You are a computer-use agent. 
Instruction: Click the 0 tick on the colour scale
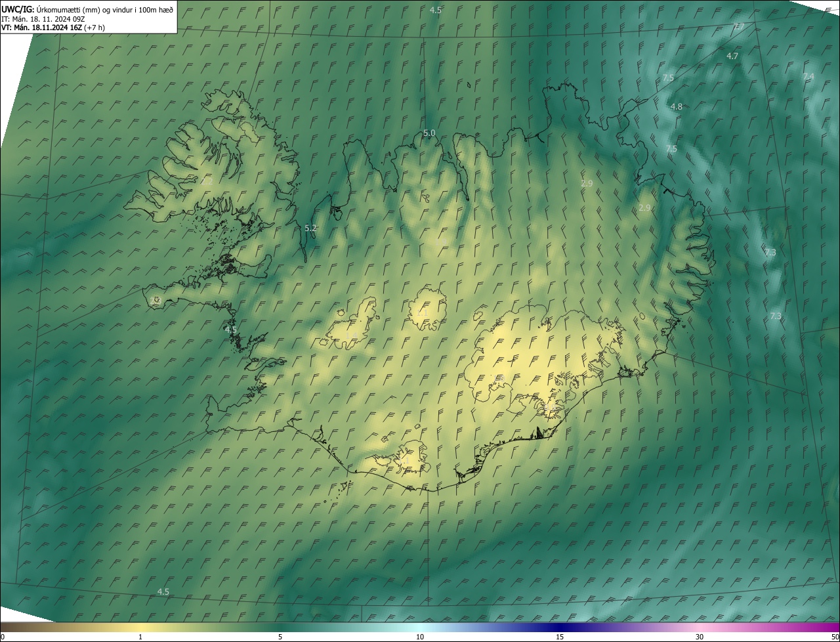[x=3, y=637]
